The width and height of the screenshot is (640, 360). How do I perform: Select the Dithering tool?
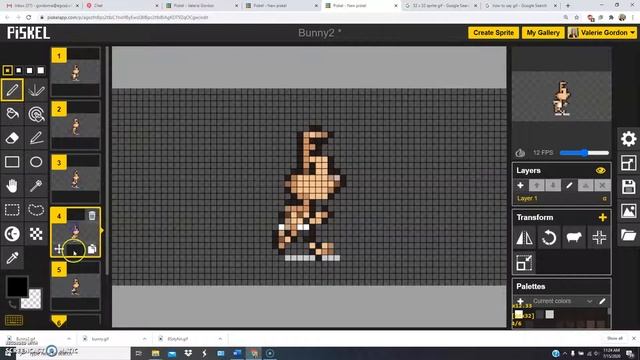pyautogui.click(x=36, y=234)
